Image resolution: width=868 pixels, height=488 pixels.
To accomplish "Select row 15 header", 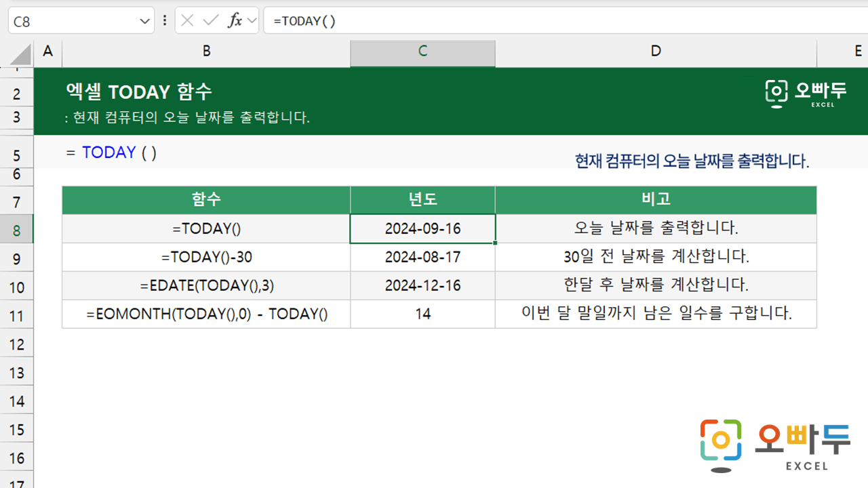I will coord(16,430).
